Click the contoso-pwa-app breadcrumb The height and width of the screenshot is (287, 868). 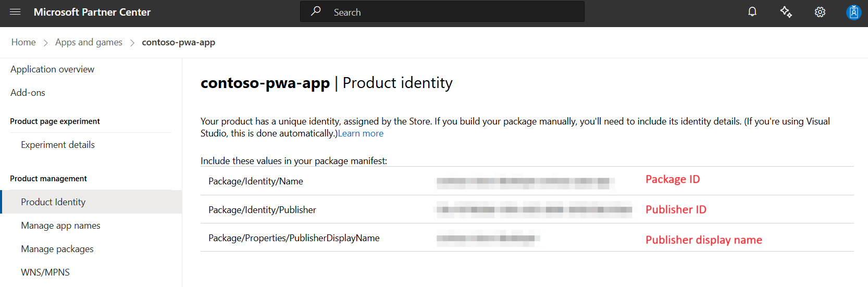pos(178,42)
